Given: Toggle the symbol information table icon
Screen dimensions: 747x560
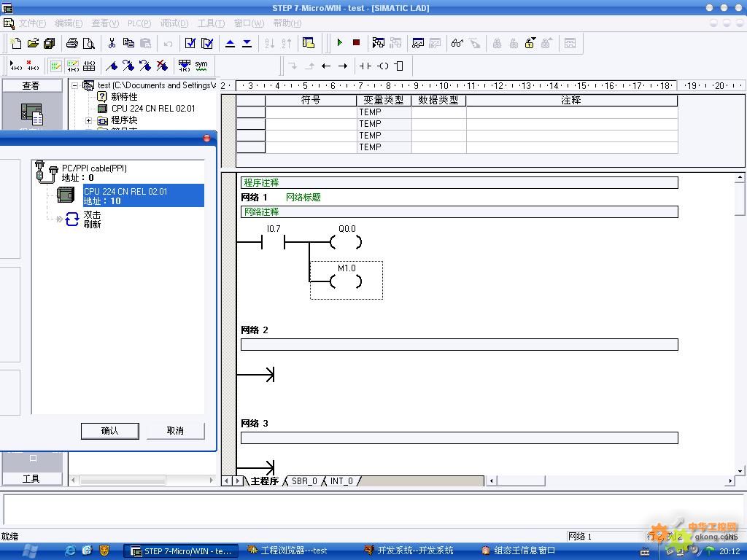Looking at the screenshot, I should (x=89, y=65).
